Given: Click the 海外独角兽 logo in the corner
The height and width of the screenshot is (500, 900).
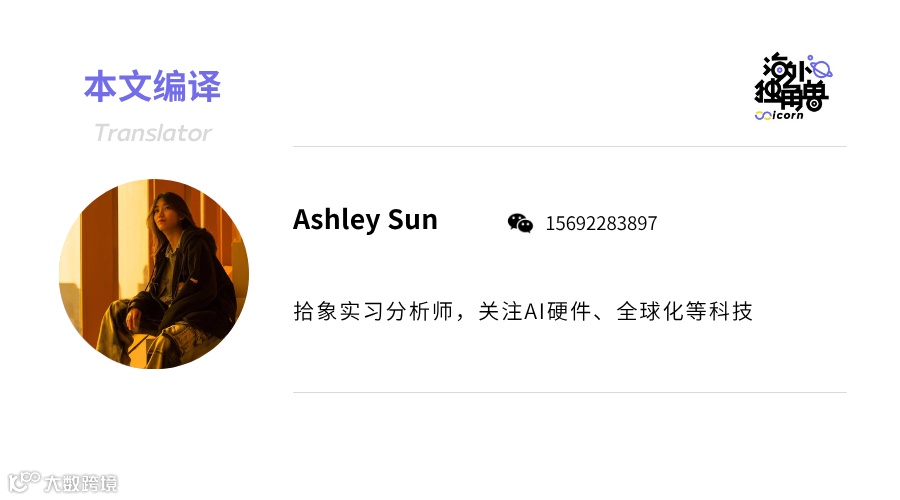Looking at the screenshot, I should coord(793,87).
